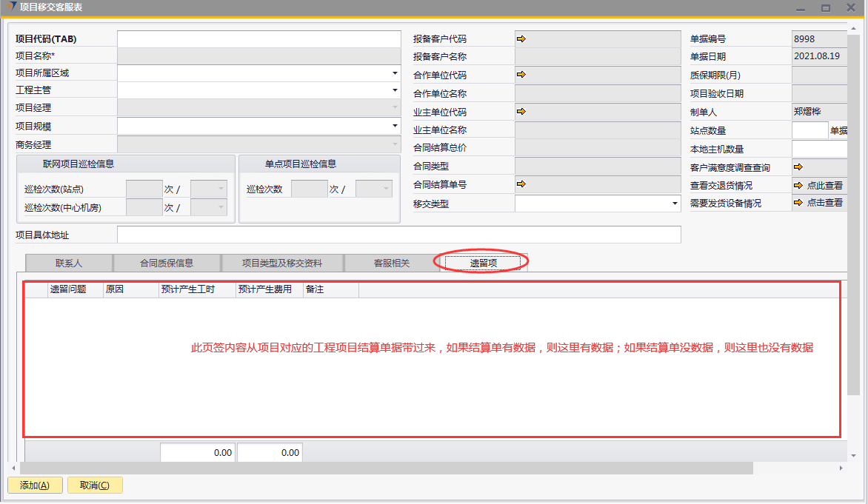868x504 pixels.
Task: Click the 客户满意度调查查询 arrow icon
Action: click(x=798, y=167)
